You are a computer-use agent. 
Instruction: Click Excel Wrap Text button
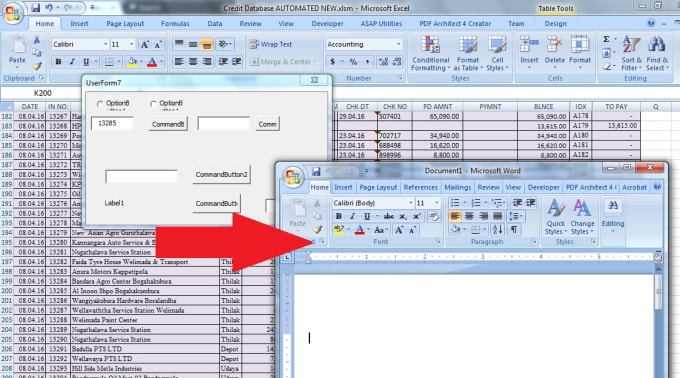click(271, 44)
